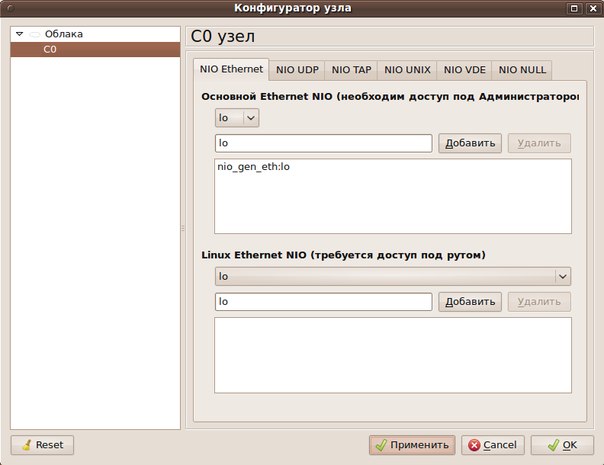
Task: Click the generic Ethernet NIO text field
Action: (324, 143)
